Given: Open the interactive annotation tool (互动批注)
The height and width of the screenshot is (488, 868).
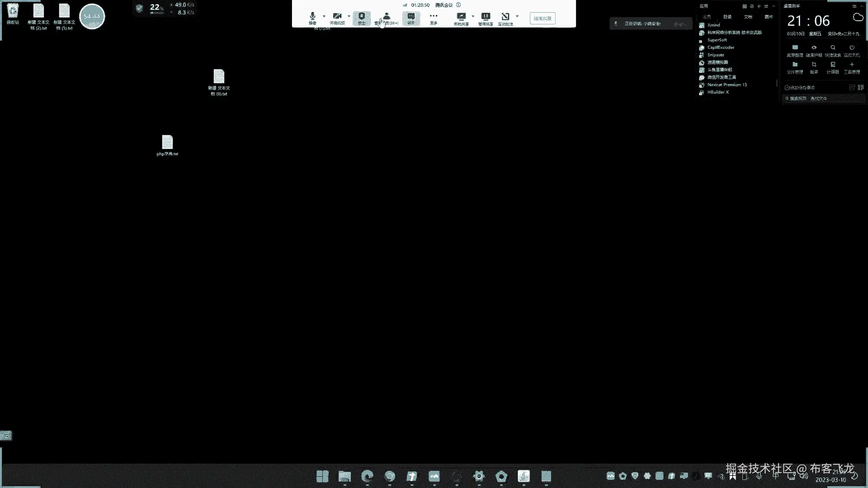Looking at the screenshot, I should tap(505, 18).
